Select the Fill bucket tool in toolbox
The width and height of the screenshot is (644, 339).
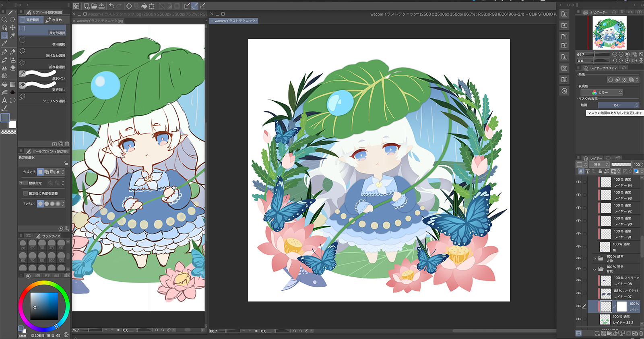coord(4,84)
